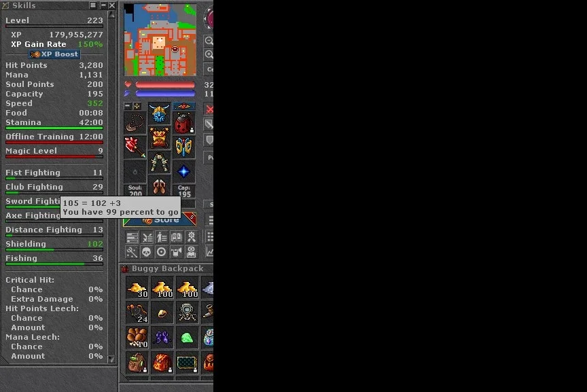
Task: Zoom in the minimap
Action: tap(209, 54)
